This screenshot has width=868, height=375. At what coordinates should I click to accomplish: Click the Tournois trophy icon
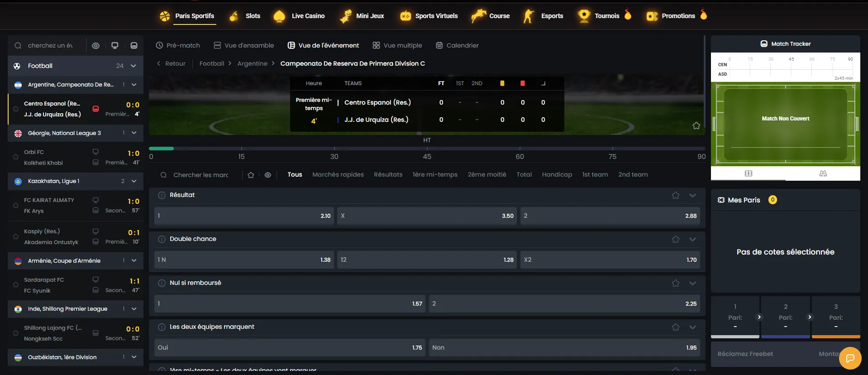pos(584,16)
